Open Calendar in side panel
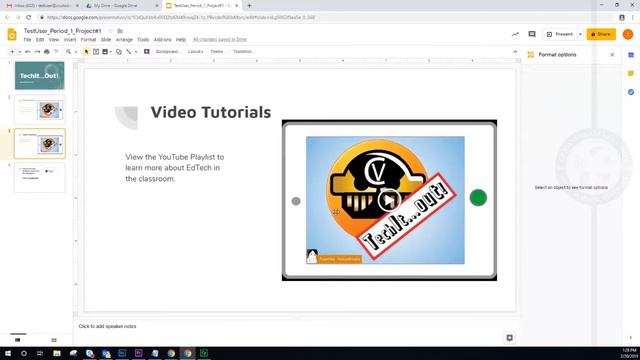The image size is (640, 360). coord(631,55)
